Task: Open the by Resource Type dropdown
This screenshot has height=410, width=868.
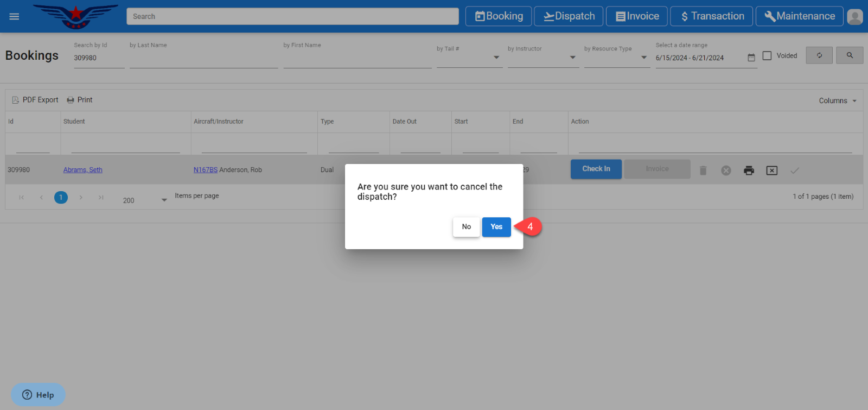Action: coord(643,58)
